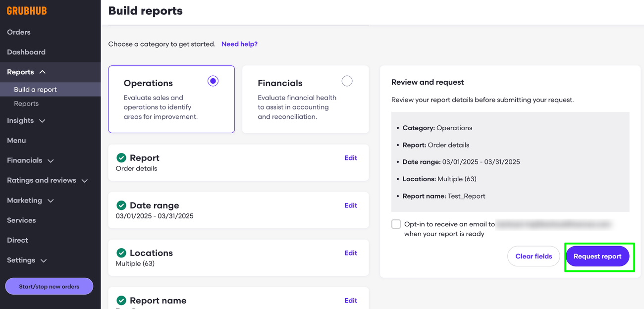
Task: Select Build a report in sidebar
Action: 36,90
